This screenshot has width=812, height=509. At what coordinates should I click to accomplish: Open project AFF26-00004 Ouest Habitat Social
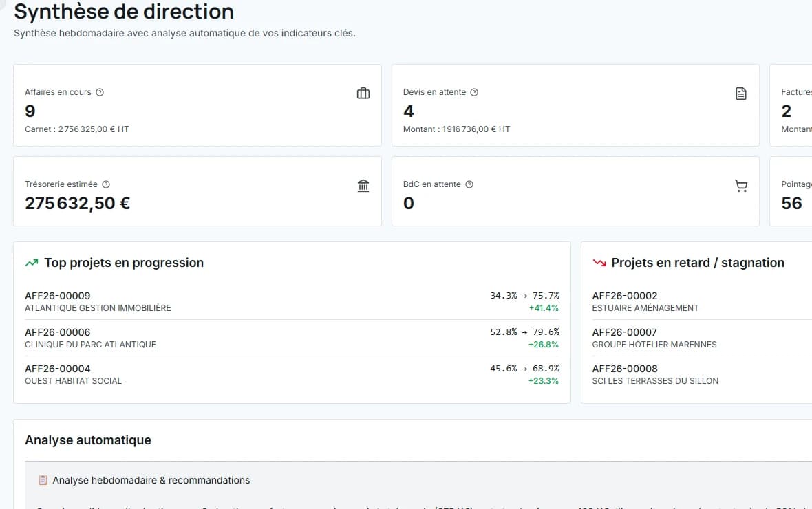(x=292, y=374)
